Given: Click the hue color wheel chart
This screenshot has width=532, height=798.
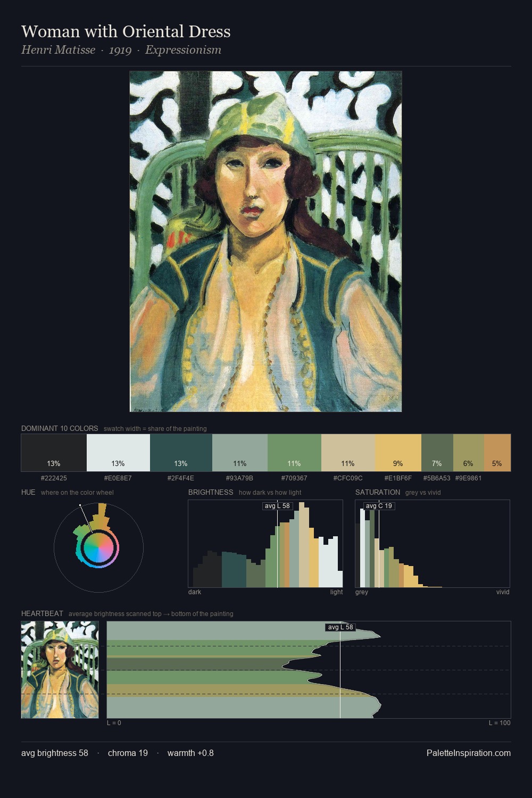Looking at the screenshot, I should [x=98, y=547].
